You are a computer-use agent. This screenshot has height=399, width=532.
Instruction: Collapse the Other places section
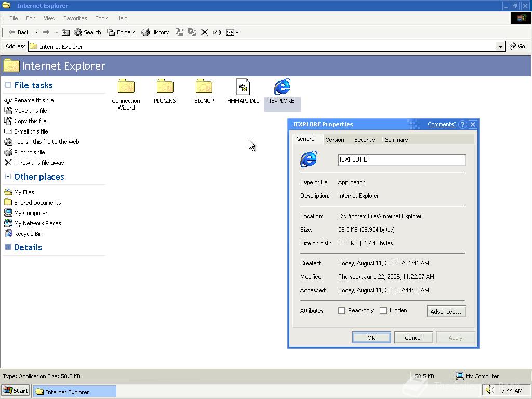[8, 177]
